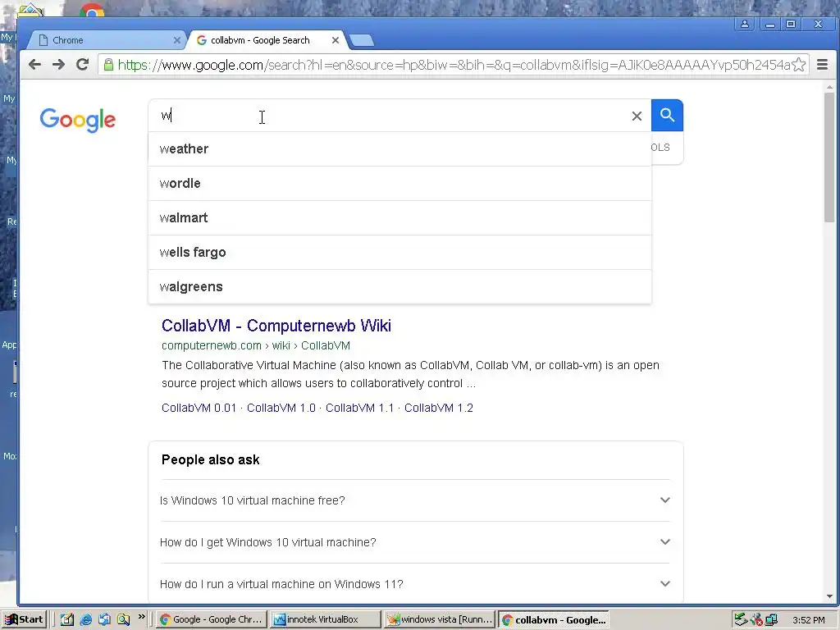Open CollabVM - Computernewb Wiki result
This screenshot has width=840, height=630.
click(x=276, y=326)
